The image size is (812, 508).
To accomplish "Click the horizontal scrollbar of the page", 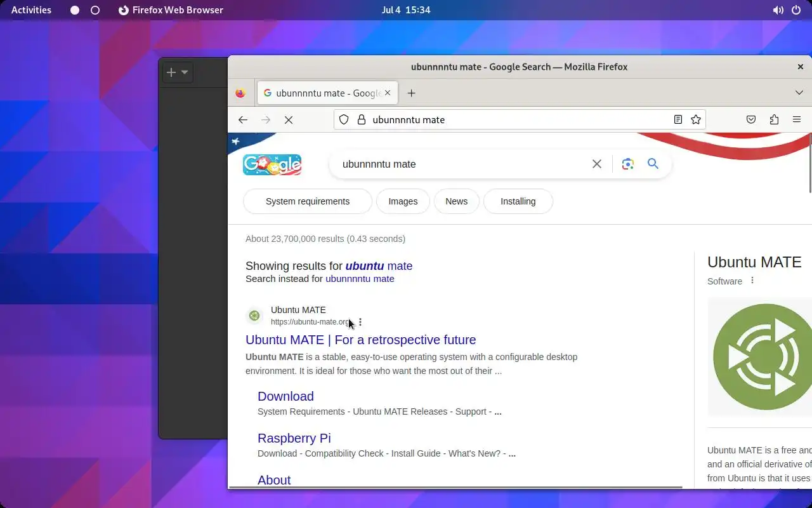I will point(455,487).
